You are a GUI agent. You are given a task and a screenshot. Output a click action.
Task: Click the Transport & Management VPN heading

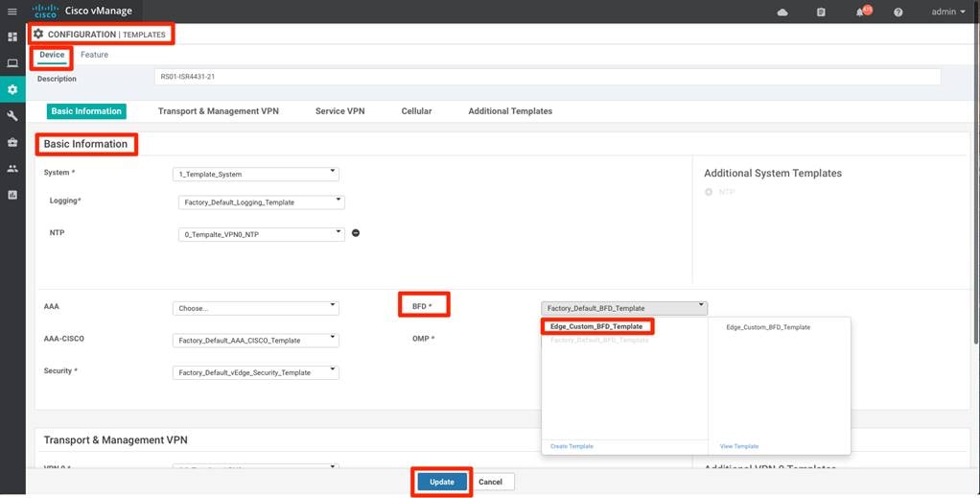click(116, 440)
